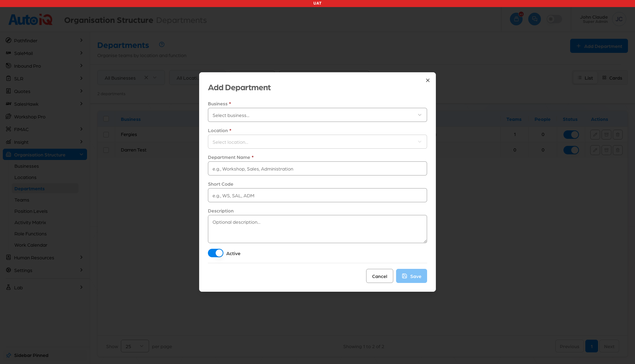
Task: Click the edit icon in Darren Test row
Action: click(595, 150)
